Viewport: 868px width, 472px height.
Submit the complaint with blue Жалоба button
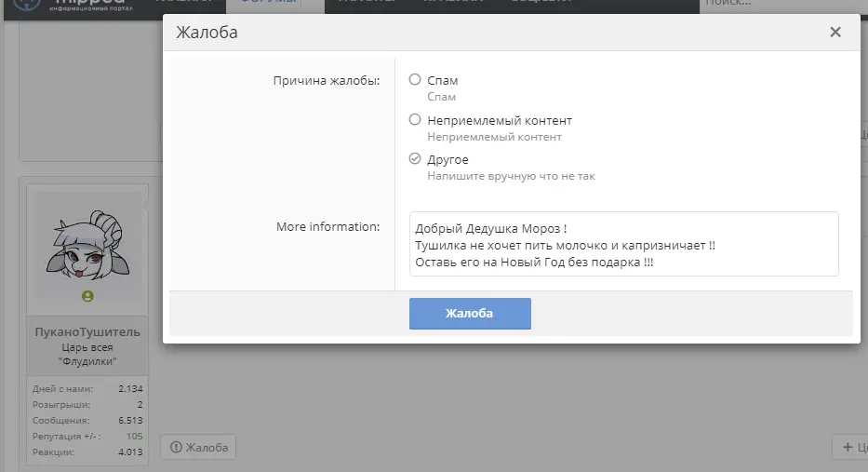pyautogui.click(x=470, y=314)
